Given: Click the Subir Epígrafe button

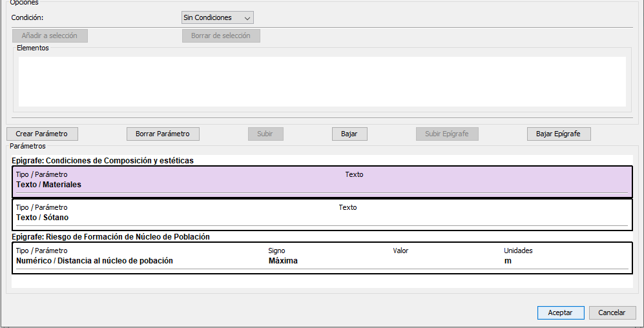Looking at the screenshot, I should pyautogui.click(x=447, y=134).
